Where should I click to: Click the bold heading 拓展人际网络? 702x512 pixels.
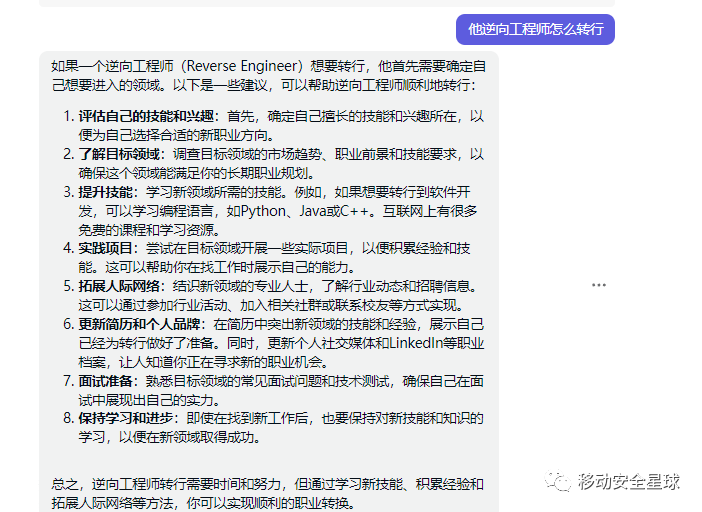(x=120, y=286)
